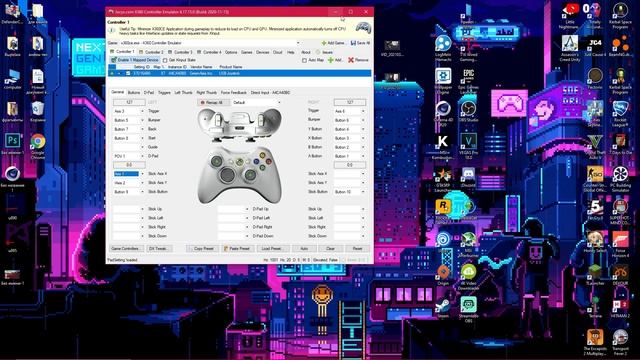
Task: Click the Copy Preset button
Action: click(203, 248)
